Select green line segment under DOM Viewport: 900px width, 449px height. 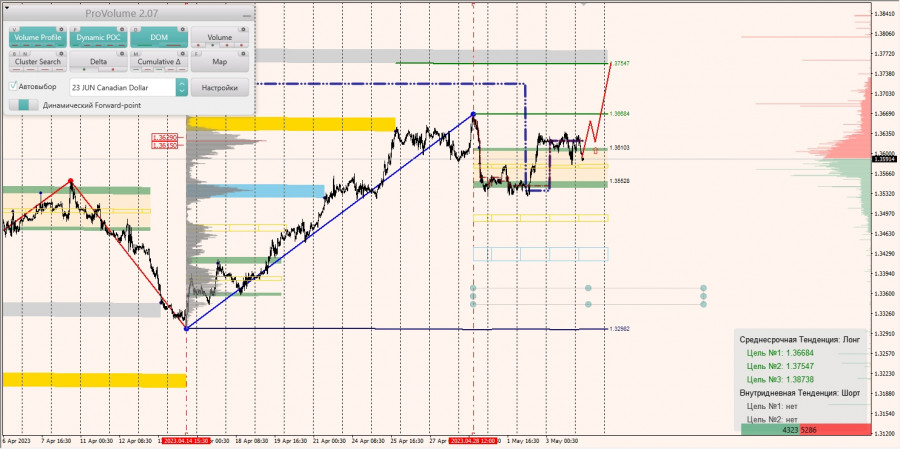(x=145, y=45)
